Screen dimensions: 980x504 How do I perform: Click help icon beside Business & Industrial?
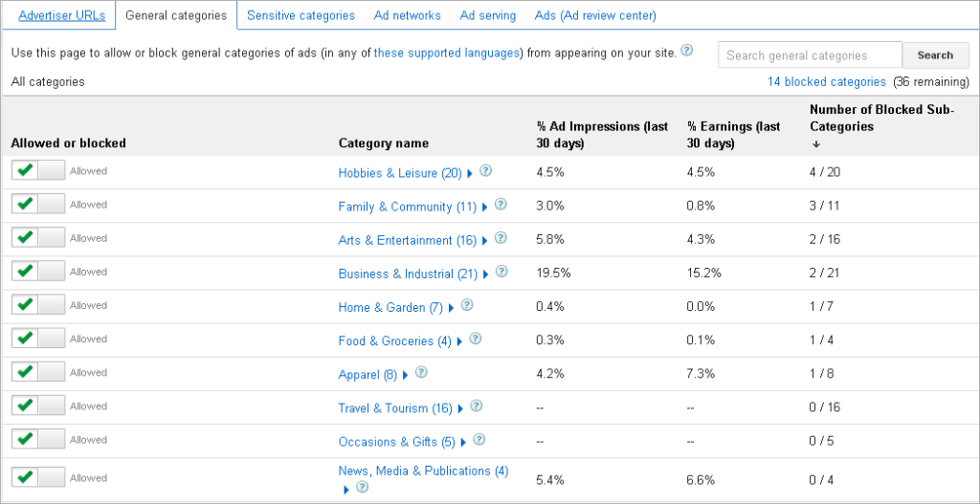pos(501,272)
